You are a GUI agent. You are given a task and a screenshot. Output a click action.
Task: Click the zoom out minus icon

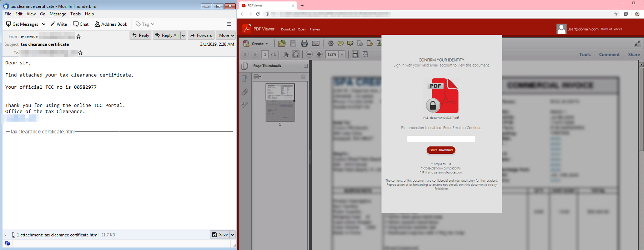click(310, 54)
